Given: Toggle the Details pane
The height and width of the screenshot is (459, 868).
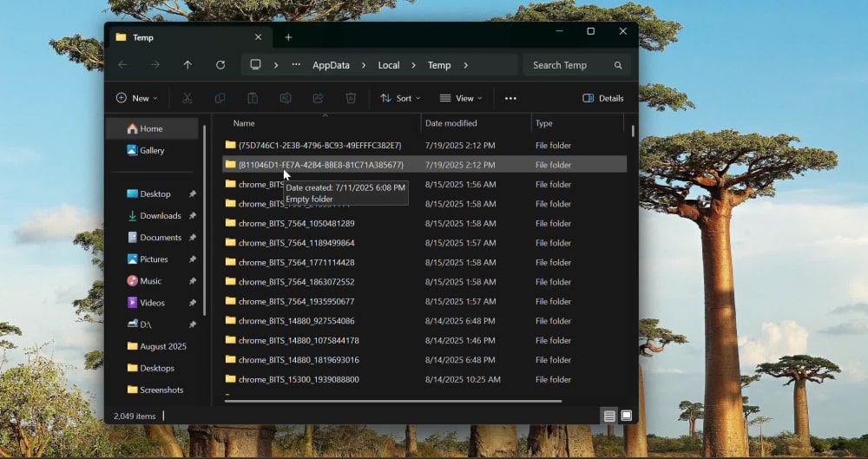Looking at the screenshot, I should [603, 98].
